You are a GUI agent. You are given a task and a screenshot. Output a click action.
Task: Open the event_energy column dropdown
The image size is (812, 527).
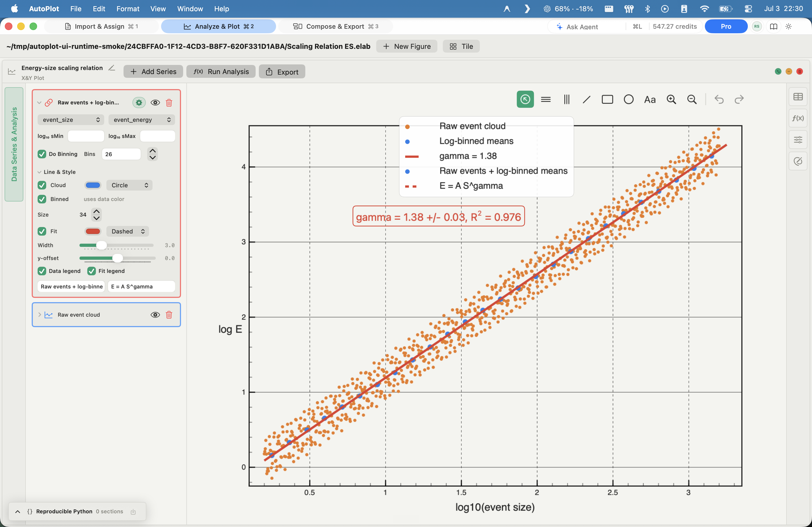(142, 120)
